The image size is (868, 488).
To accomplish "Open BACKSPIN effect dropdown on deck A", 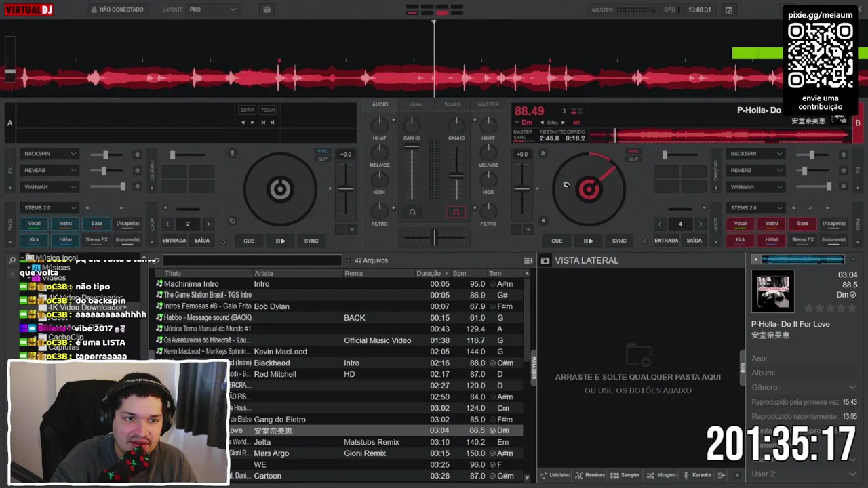I will click(x=50, y=154).
